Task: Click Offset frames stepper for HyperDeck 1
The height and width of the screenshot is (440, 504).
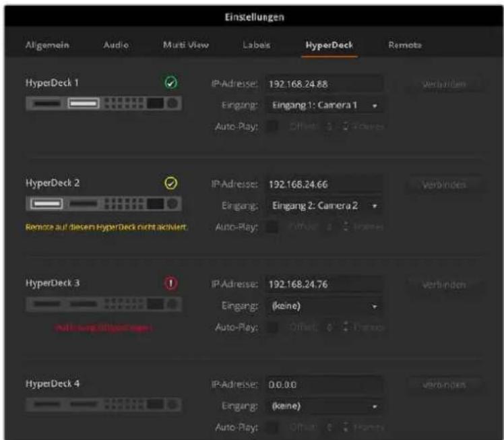Action: point(346,126)
